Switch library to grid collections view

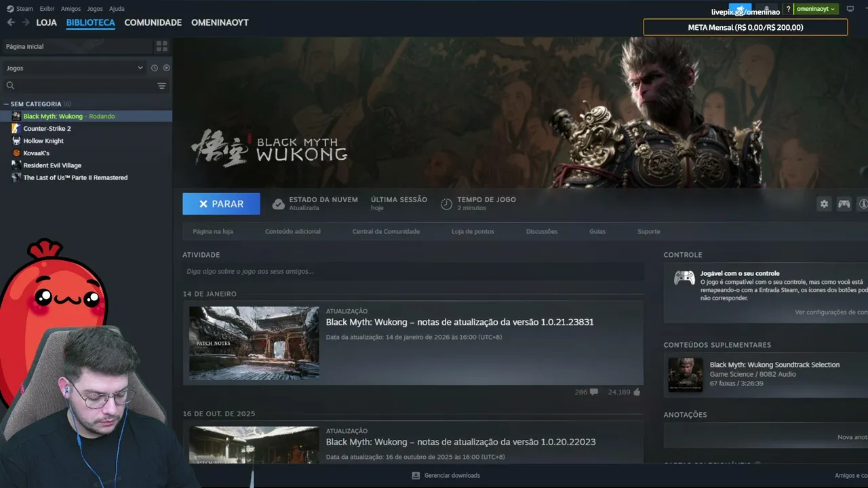click(x=161, y=46)
